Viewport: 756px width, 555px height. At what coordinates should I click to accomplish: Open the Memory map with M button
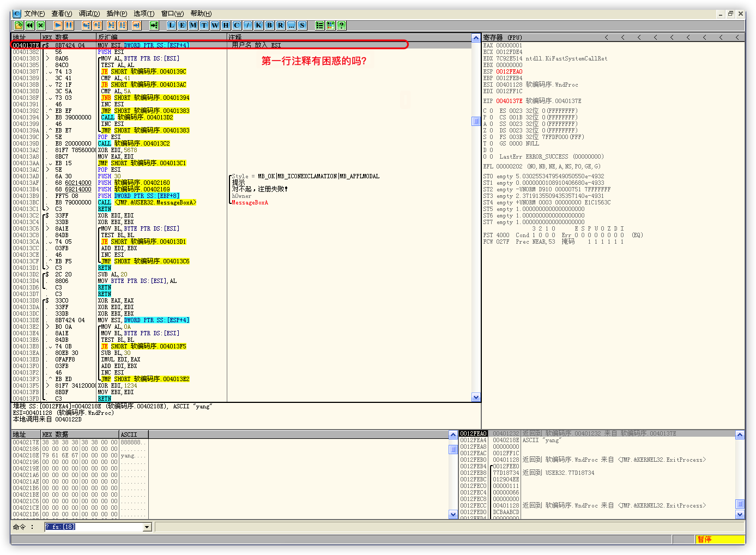[x=193, y=25]
